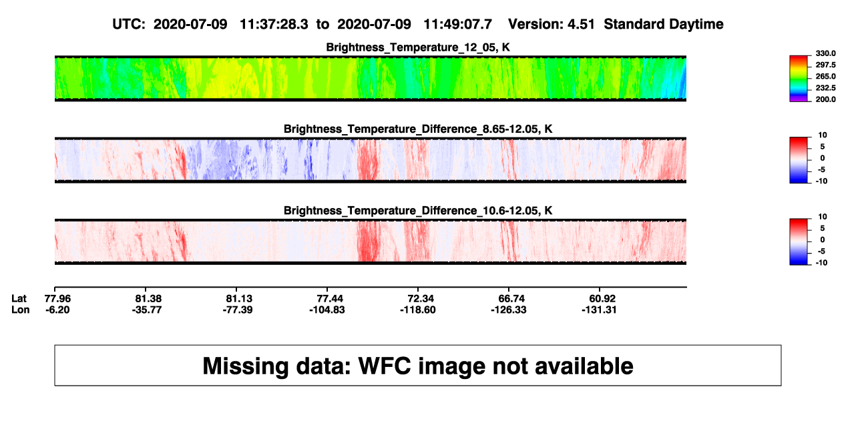Click the Brightness_Temperature_12_05 plot strip

click(371, 78)
